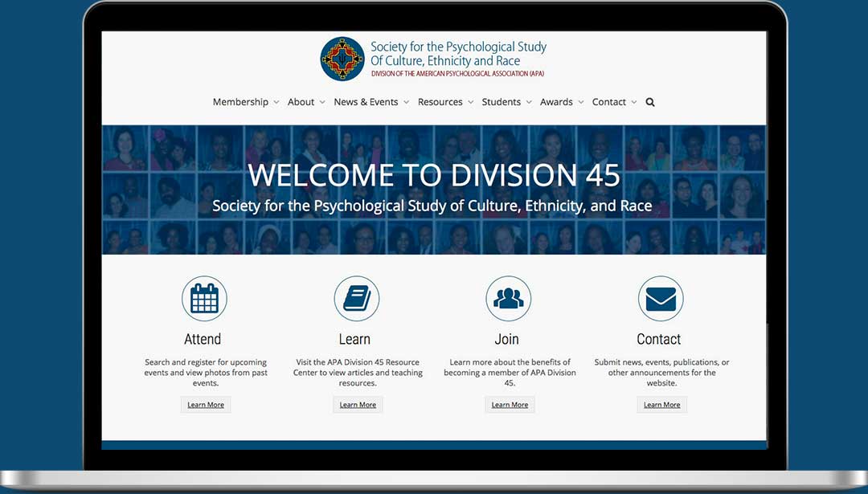Open the News & Events menu item
This screenshot has height=494, width=868.
(366, 102)
